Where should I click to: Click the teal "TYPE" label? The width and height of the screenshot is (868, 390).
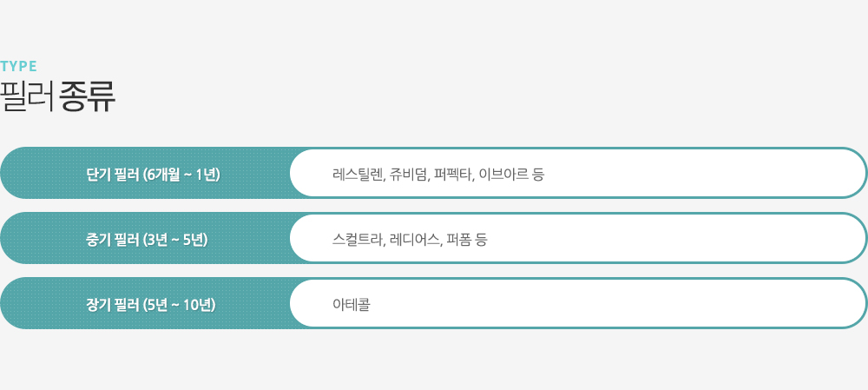(x=18, y=66)
